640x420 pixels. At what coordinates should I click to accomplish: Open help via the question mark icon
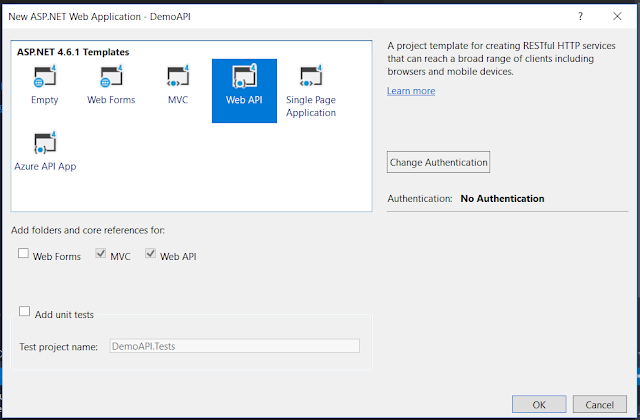580,16
